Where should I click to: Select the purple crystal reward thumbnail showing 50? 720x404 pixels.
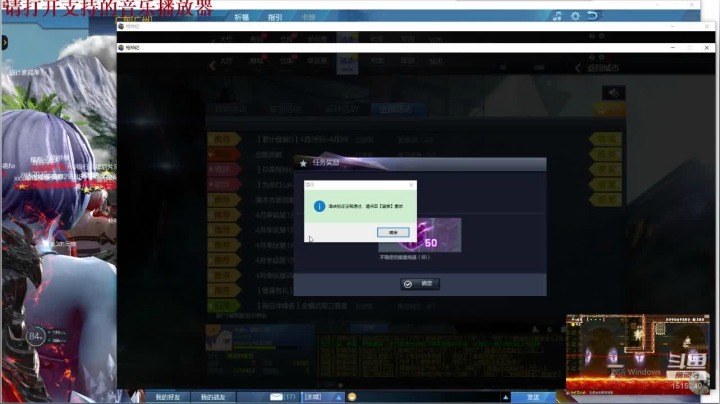click(x=420, y=235)
